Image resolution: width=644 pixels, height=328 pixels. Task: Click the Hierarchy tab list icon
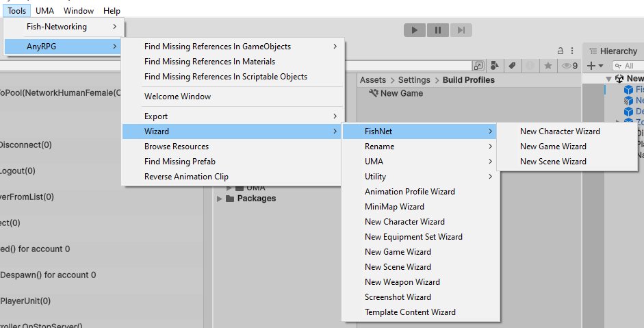593,51
